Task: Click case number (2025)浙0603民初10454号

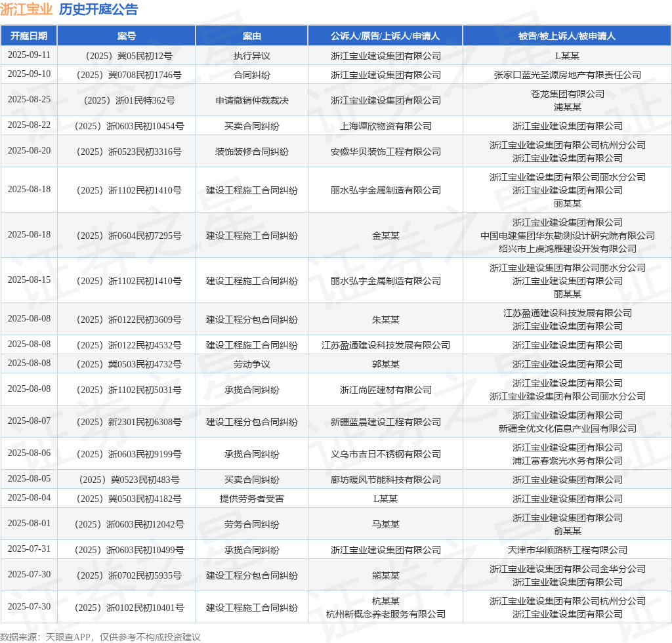Action: [129, 126]
